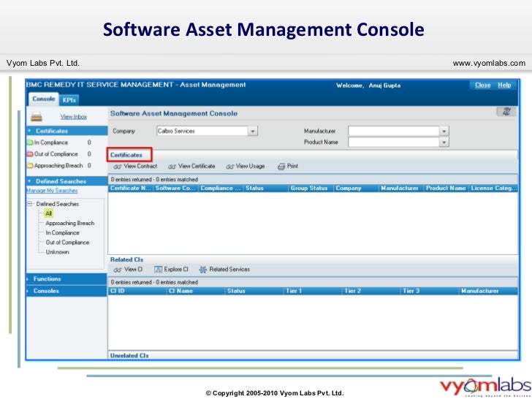532x399 pixels.
Task: Open the Manufacturer dropdown arrow
Action: pyautogui.click(x=444, y=131)
